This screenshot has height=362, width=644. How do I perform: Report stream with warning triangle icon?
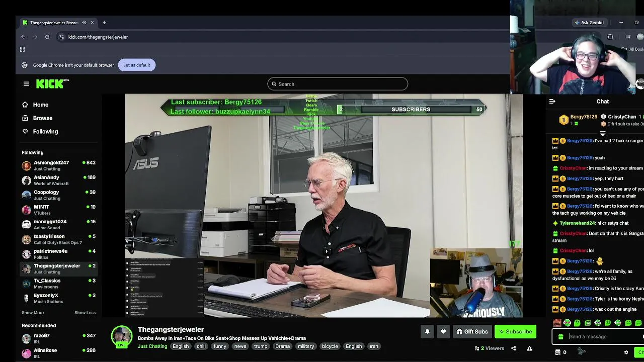click(x=529, y=348)
